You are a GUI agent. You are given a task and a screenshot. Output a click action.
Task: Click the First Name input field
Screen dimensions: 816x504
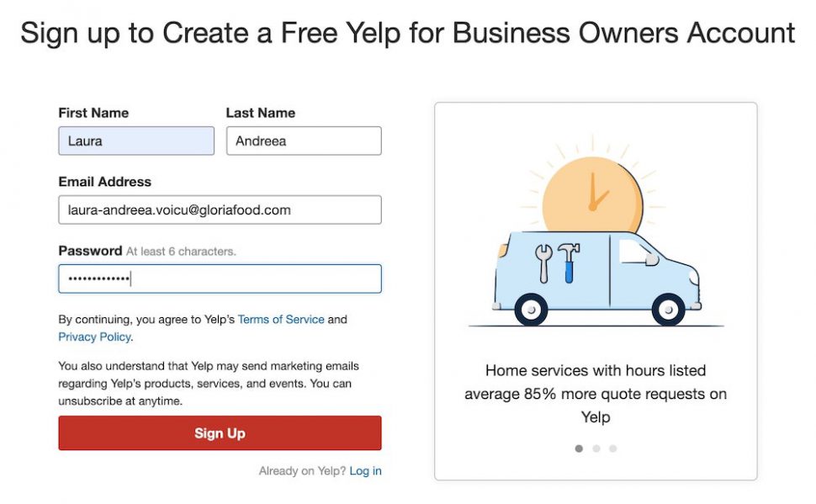pyautogui.click(x=136, y=141)
